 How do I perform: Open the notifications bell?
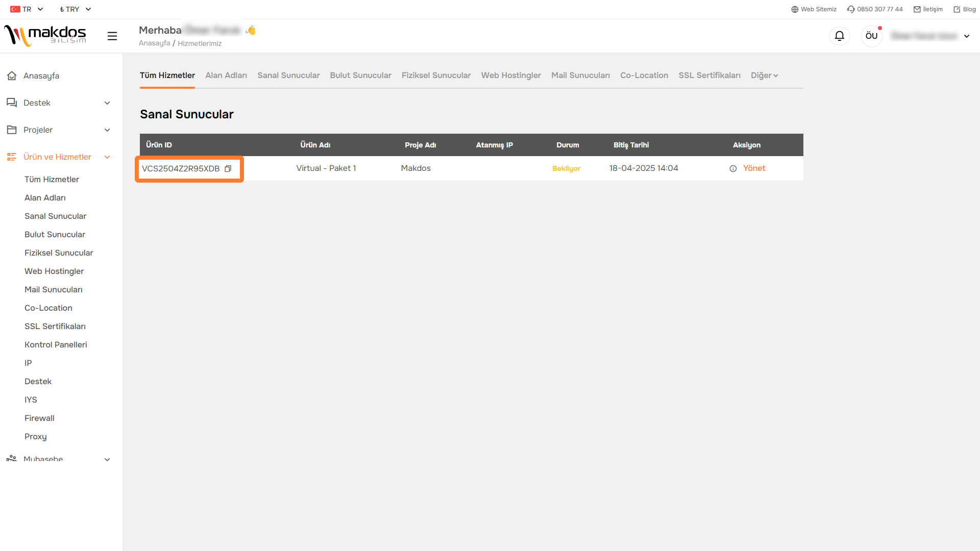840,36
